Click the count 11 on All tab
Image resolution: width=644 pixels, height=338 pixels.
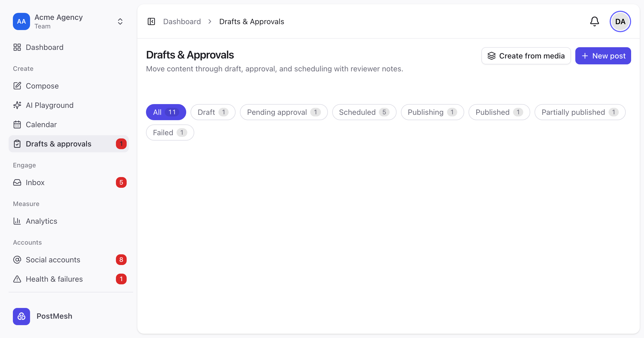pyautogui.click(x=172, y=112)
